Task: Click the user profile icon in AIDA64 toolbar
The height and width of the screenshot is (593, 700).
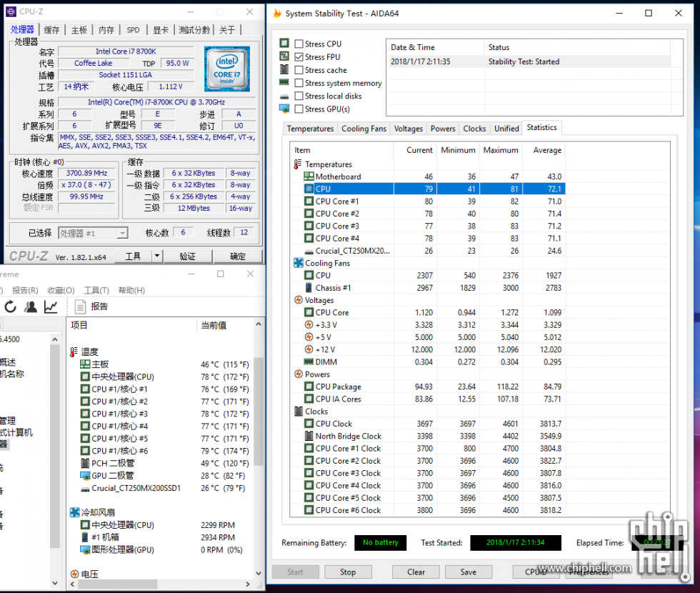Action: [x=30, y=307]
